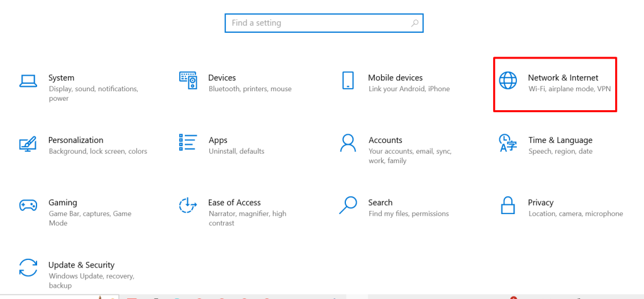Click the 'Update & Security' heading text
Image resolution: width=644 pixels, height=299 pixels.
pyautogui.click(x=81, y=265)
